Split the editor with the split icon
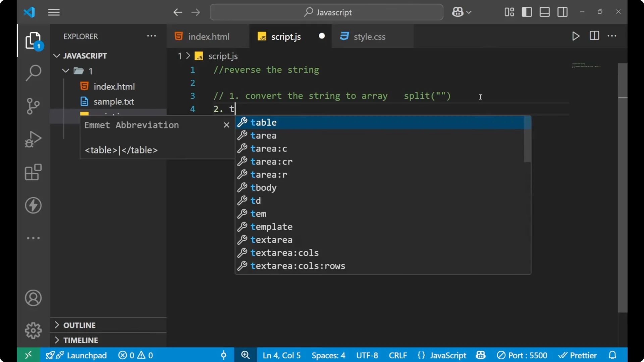 click(x=594, y=36)
